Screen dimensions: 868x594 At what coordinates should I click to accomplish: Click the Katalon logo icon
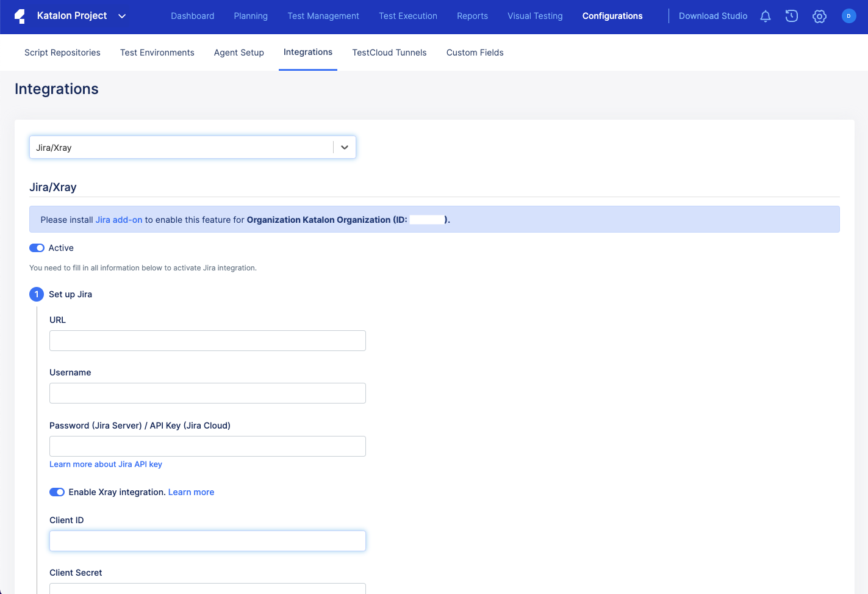pyautogui.click(x=20, y=16)
